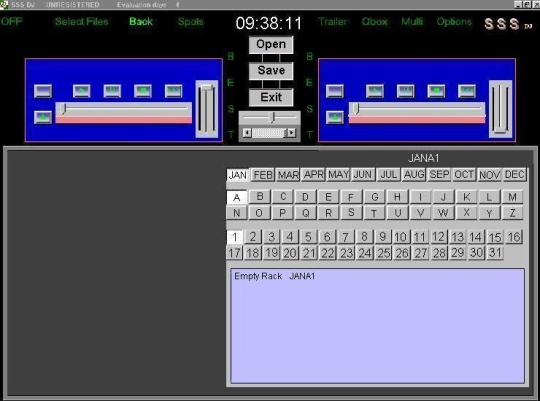
Task: Click left deck vertical volume fader
Action: coord(207,109)
